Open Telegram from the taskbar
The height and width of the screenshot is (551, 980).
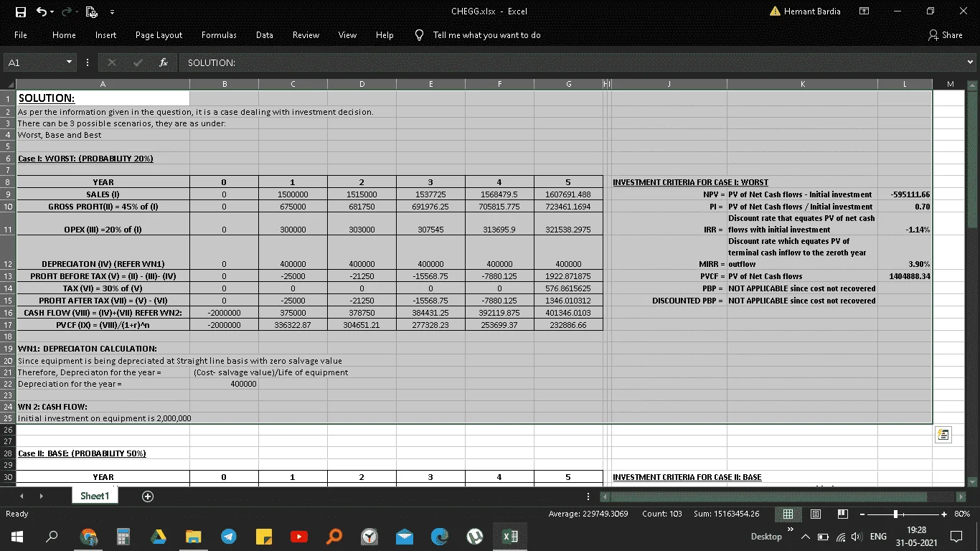click(x=229, y=537)
